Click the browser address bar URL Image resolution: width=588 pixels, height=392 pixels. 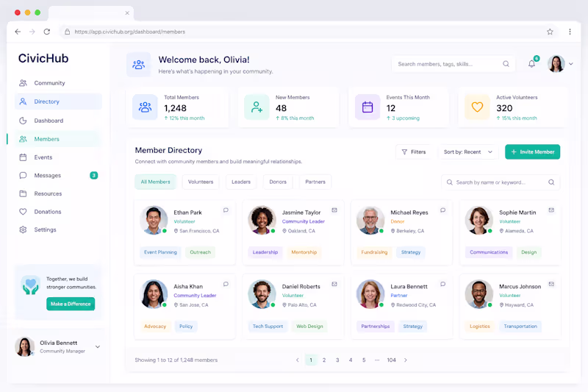coord(130,32)
